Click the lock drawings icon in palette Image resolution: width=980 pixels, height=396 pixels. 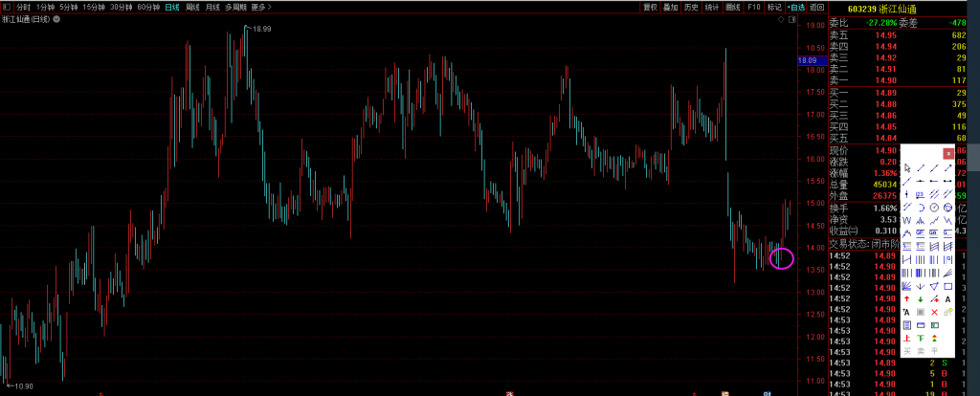click(x=947, y=312)
